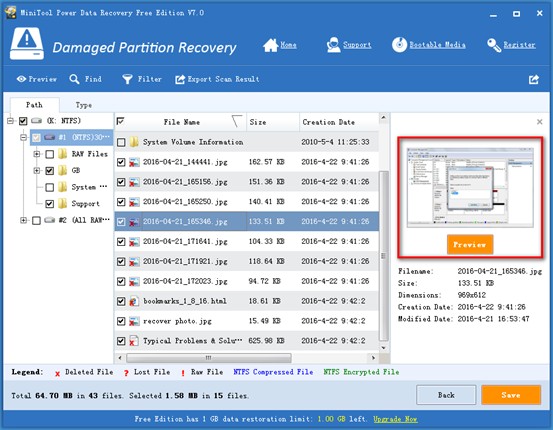Click the horizontal scroll right arrow

(373, 358)
